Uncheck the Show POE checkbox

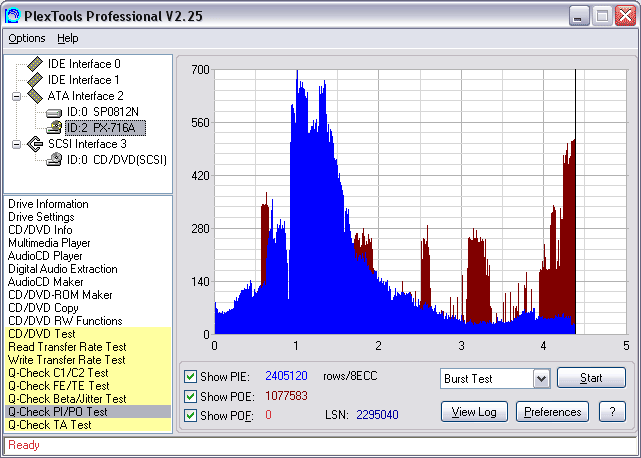coord(190,396)
